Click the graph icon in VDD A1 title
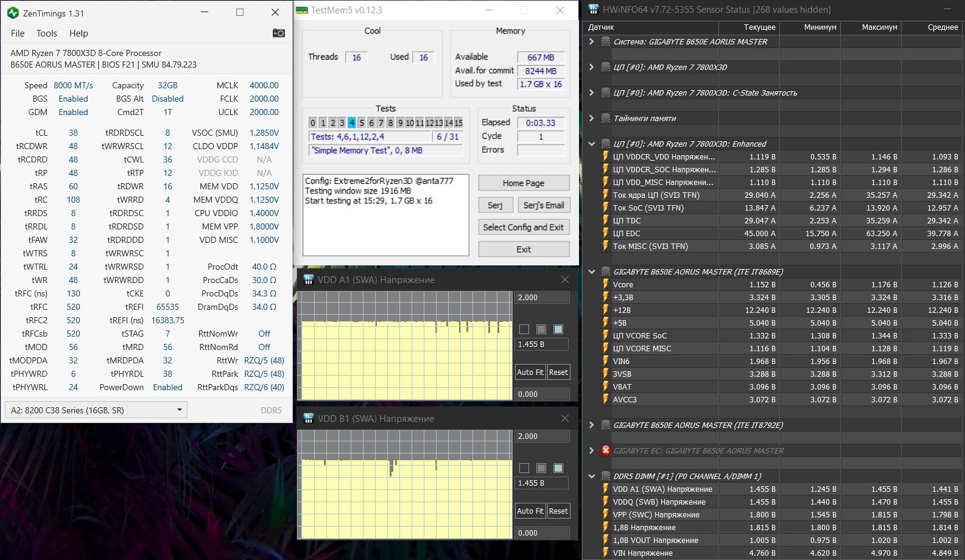 pos(308,280)
